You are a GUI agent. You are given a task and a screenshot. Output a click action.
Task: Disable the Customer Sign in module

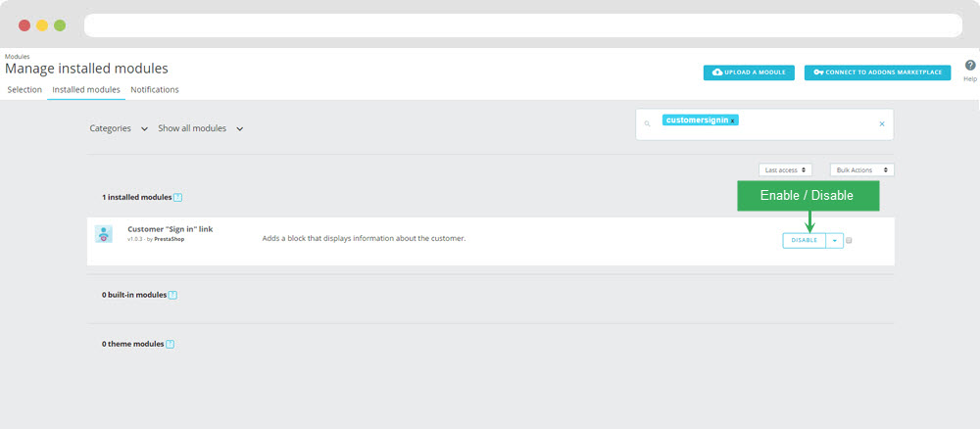(805, 240)
